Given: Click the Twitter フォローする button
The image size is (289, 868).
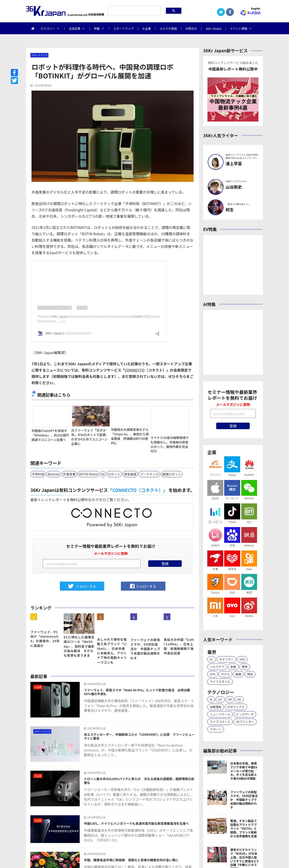Looking at the screenshot, I should coord(82,586).
